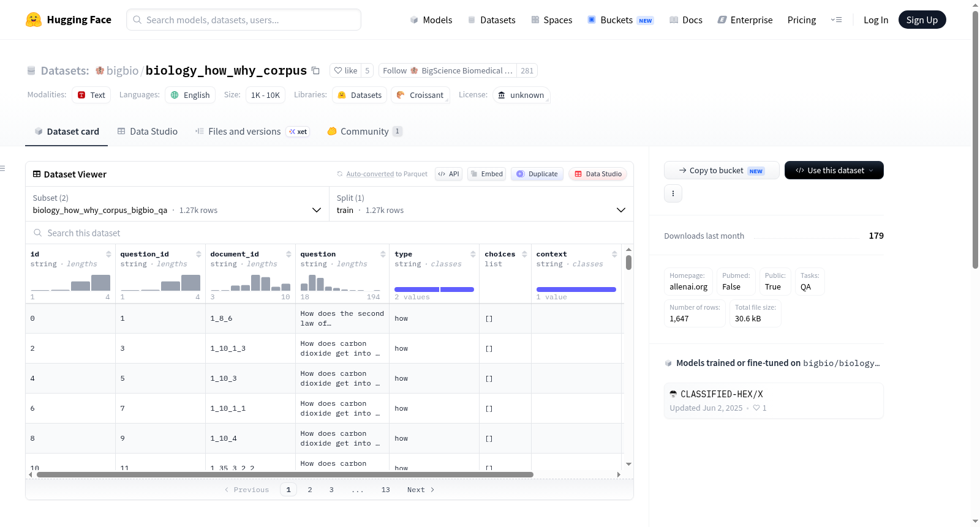Image resolution: width=980 pixels, height=527 pixels.
Task: Open the Use this dataset dropdown
Action: click(x=834, y=170)
